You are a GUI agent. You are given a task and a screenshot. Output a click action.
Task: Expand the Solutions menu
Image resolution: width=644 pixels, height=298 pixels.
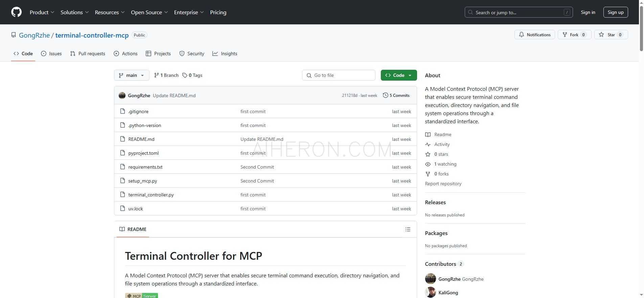pos(75,12)
